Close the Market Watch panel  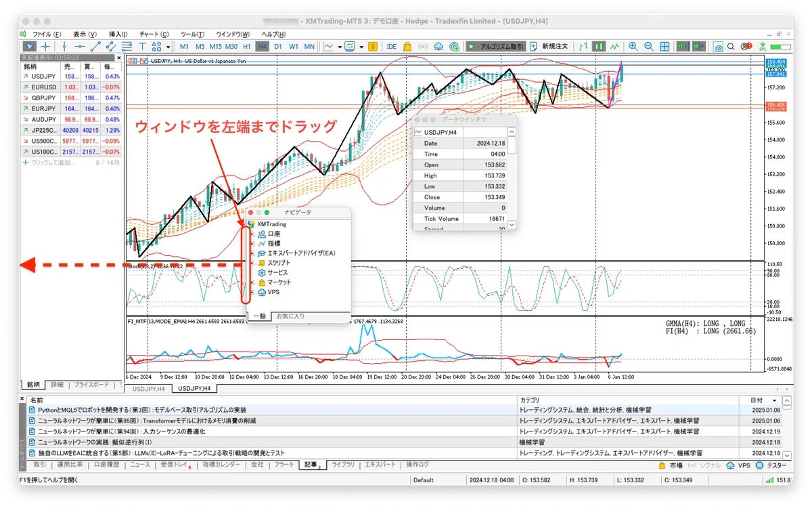[x=119, y=58]
